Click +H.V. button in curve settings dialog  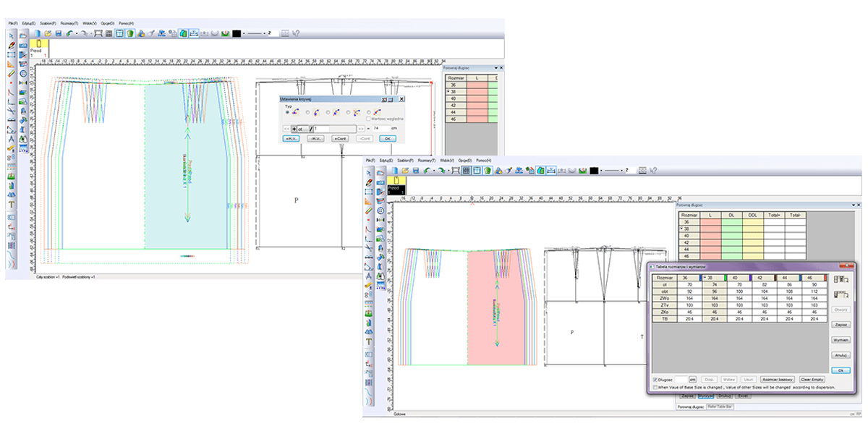(291, 139)
